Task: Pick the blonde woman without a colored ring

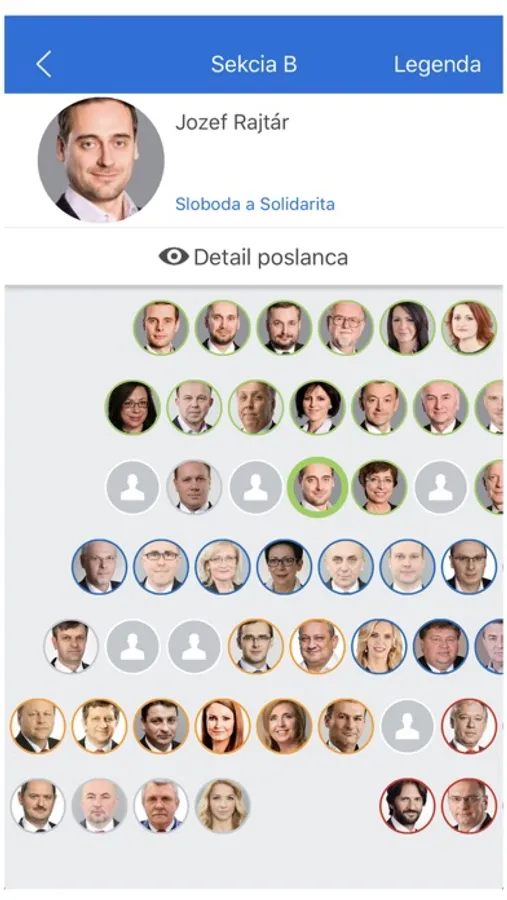Action: pos(223,805)
